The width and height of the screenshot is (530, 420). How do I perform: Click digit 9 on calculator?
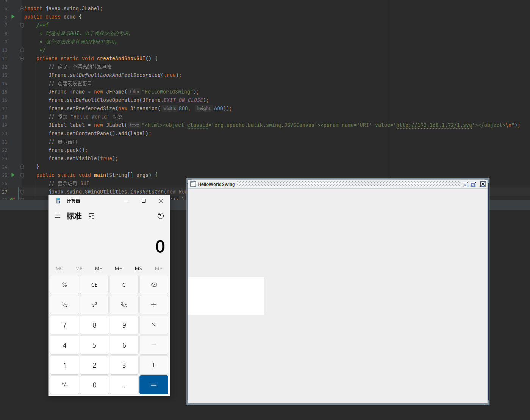[x=124, y=325]
